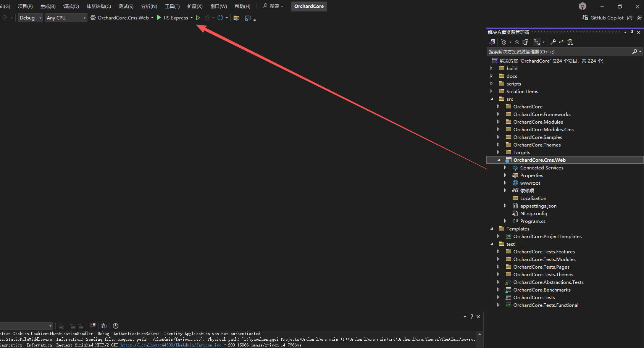Open the properties wrench icon in Solution Explorer
Image resolution: width=644 pixels, height=348 pixels.
coord(553,42)
